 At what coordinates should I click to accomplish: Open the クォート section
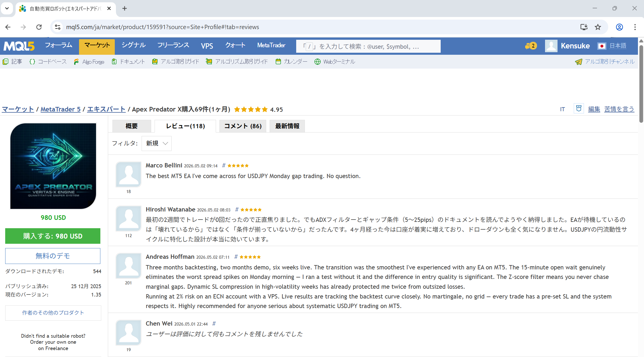pyautogui.click(x=235, y=46)
